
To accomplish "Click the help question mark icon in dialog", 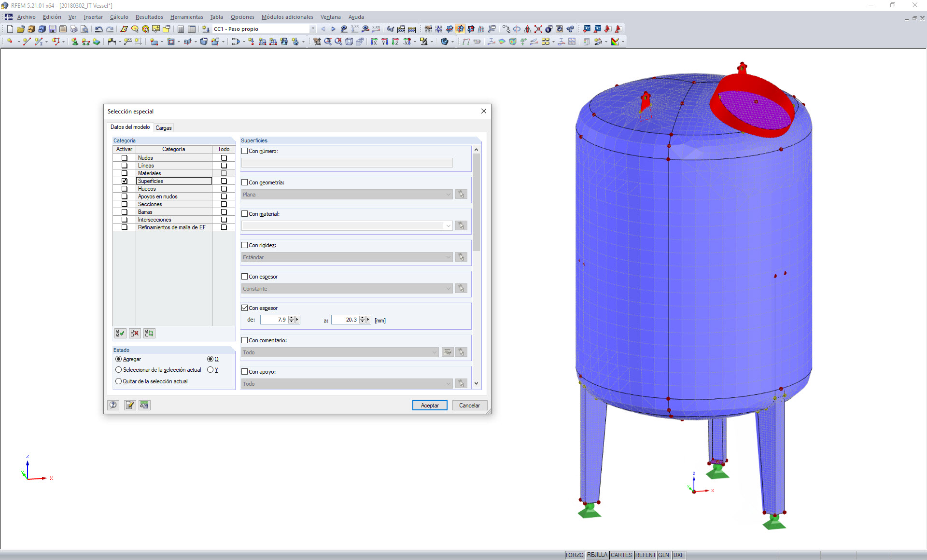I will 113,405.
